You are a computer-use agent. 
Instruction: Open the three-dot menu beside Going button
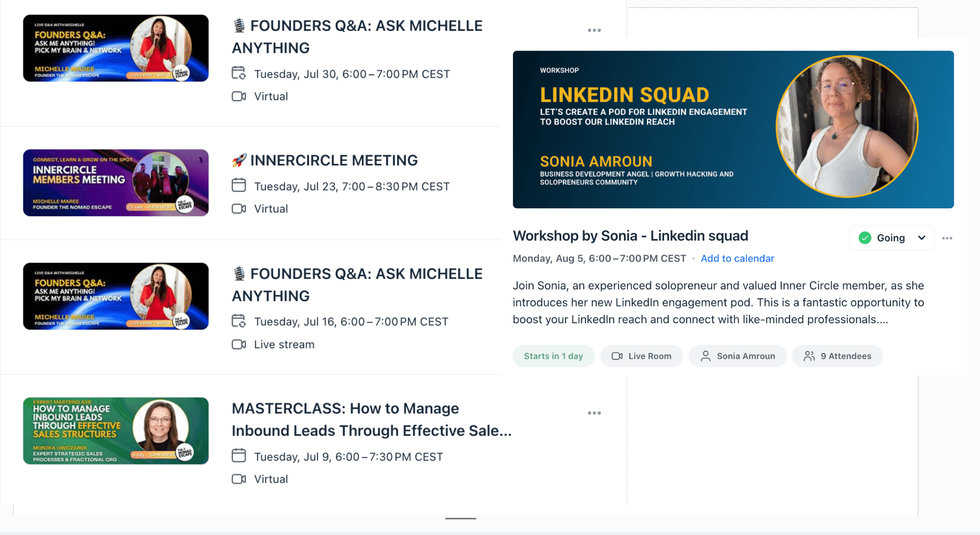coord(947,238)
